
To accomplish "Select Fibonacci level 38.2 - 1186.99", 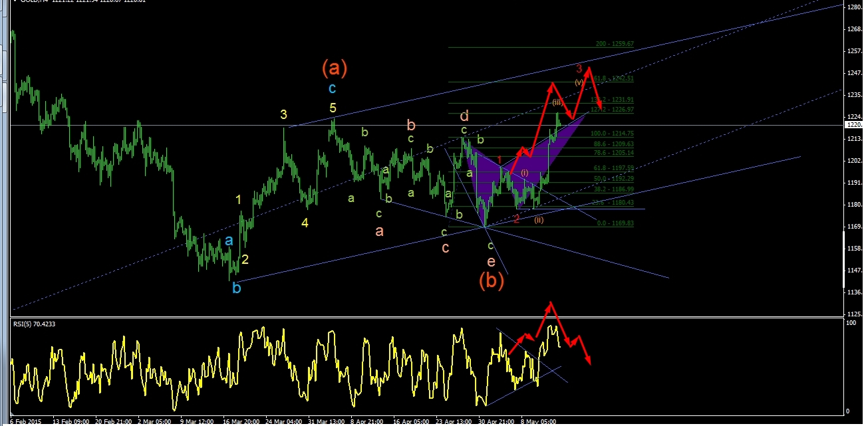I will pos(615,189).
